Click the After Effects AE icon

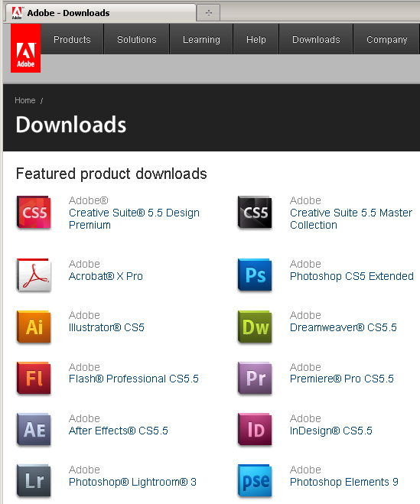[34, 430]
